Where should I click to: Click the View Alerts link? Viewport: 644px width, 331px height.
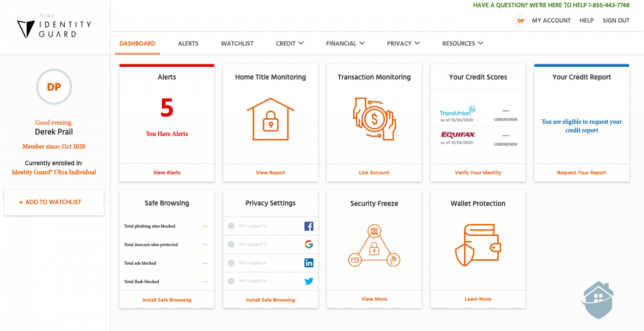click(167, 172)
